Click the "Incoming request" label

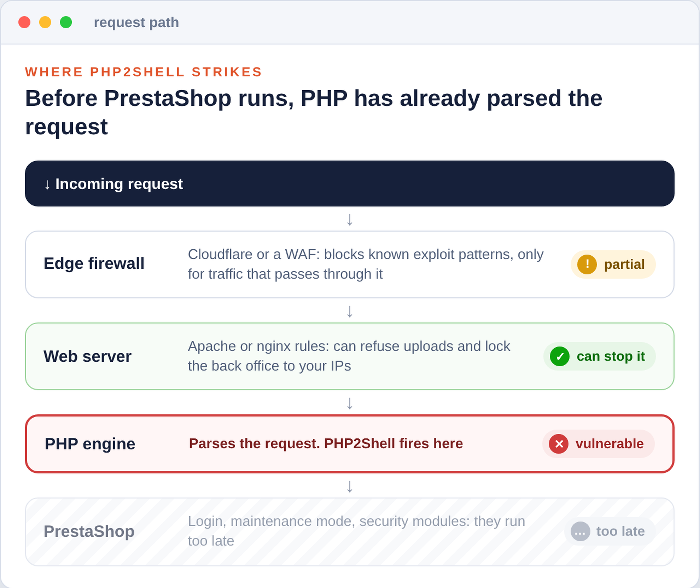coord(119,184)
